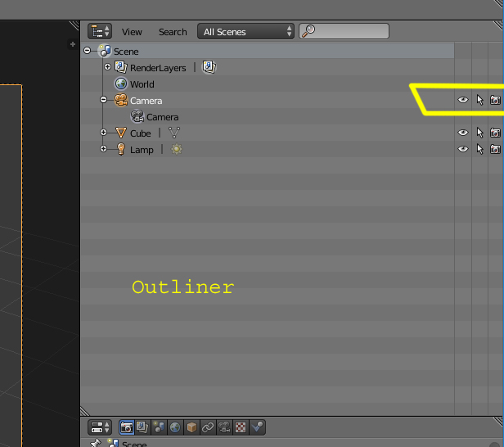Expand the Cube object node

click(x=103, y=132)
